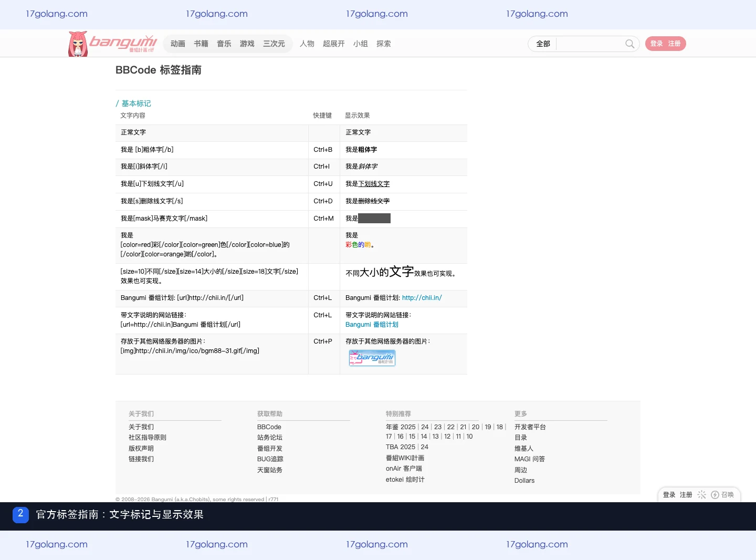756x560 pixels.
Task: Open the 音乐 menu
Action: click(x=224, y=44)
